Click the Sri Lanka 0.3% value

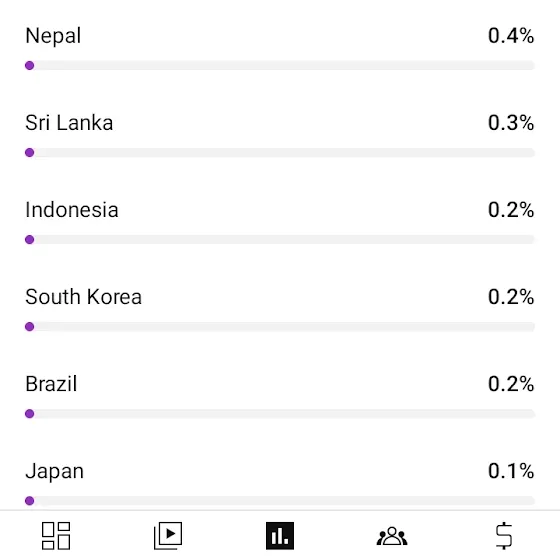(x=511, y=123)
